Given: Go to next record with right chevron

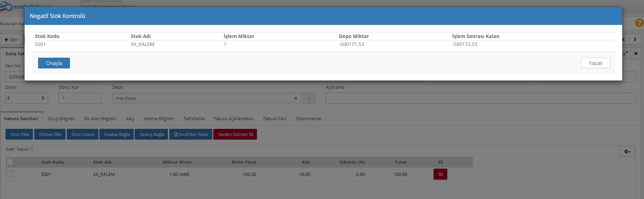Looking at the screenshot, I should [635, 39].
